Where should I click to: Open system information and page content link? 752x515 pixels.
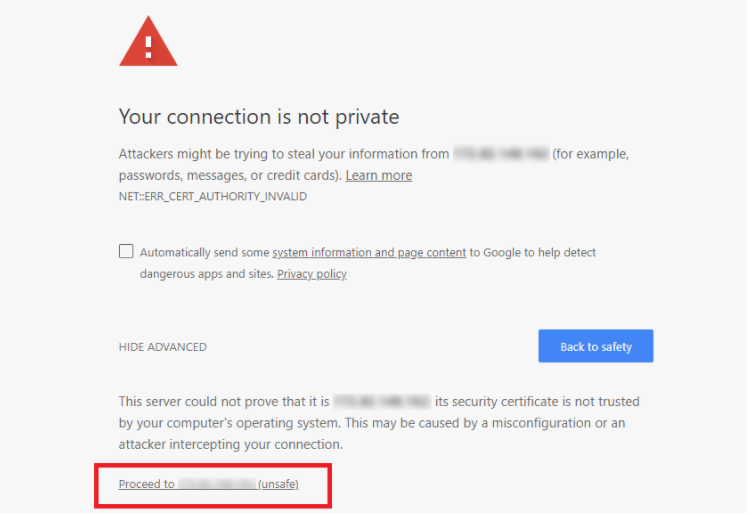tap(369, 253)
